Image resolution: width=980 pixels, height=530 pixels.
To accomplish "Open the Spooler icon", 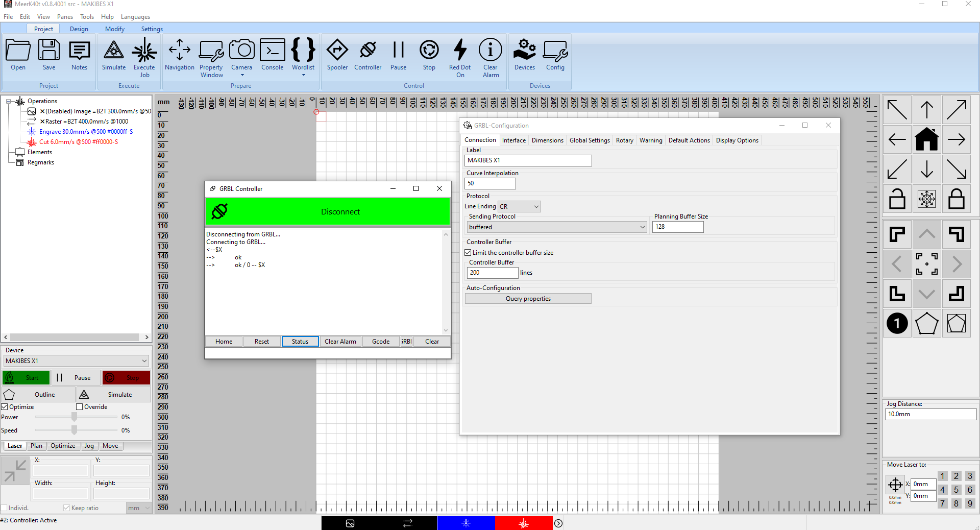I will point(337,55).
